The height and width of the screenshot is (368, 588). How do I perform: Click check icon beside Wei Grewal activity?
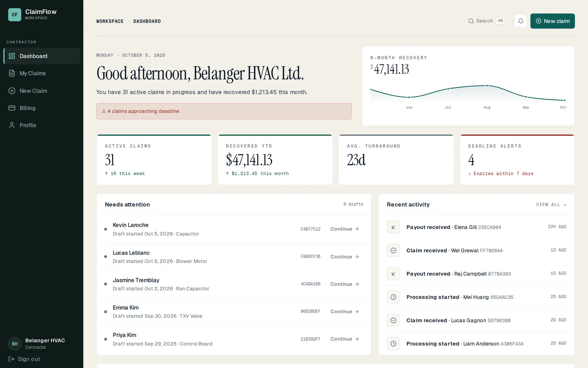(393, 250)
